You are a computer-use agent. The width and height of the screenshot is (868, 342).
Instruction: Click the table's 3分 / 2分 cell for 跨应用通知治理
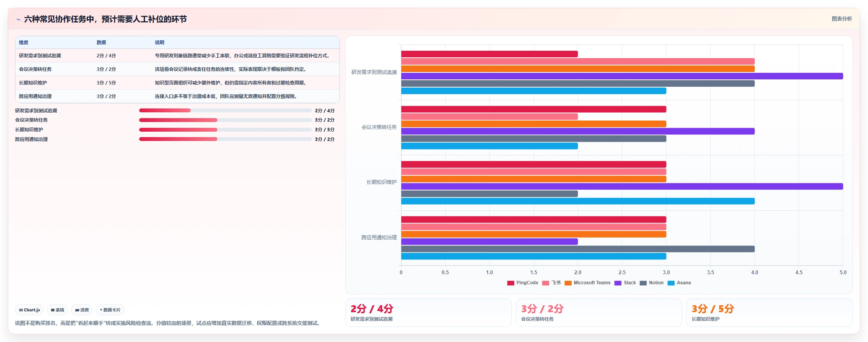point(106,96)
